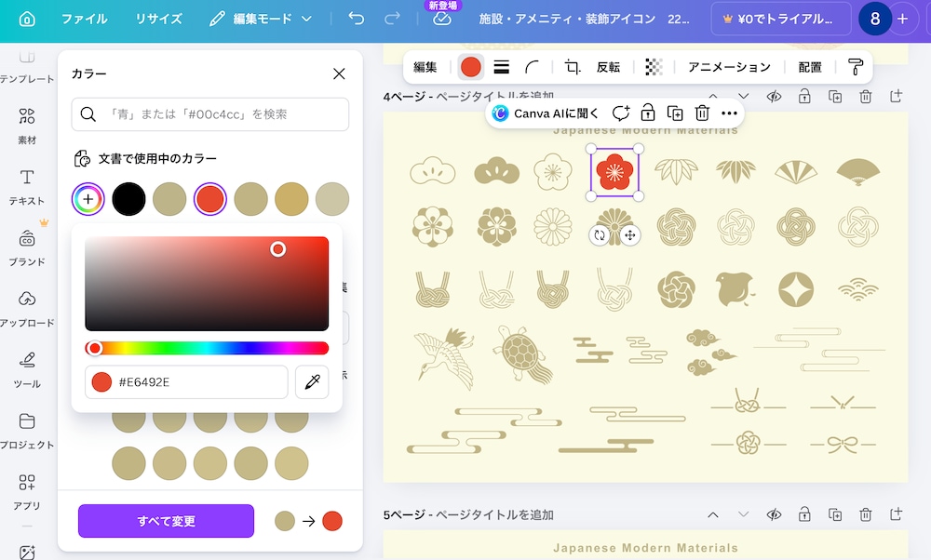Image resolution: width=931 pixels, height=560 pixels.
Task: Open the 素材 sidebar tab
Action: [27, 126]
